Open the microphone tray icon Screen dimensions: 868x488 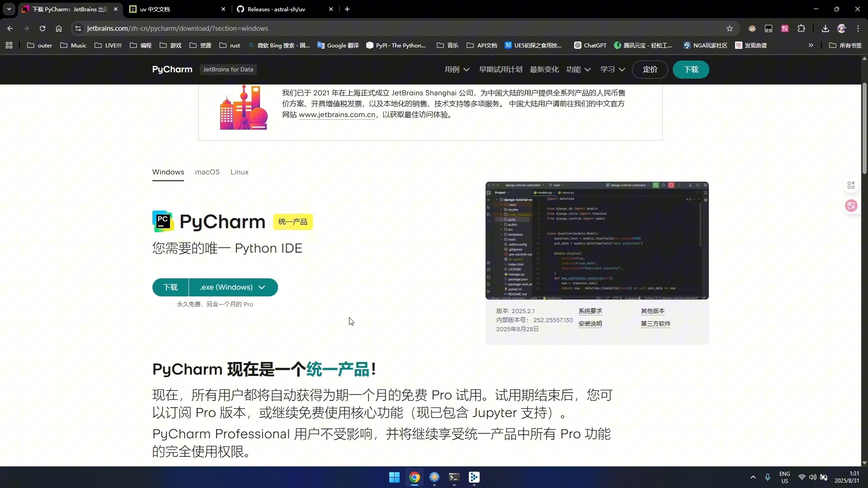coord(767,477)
